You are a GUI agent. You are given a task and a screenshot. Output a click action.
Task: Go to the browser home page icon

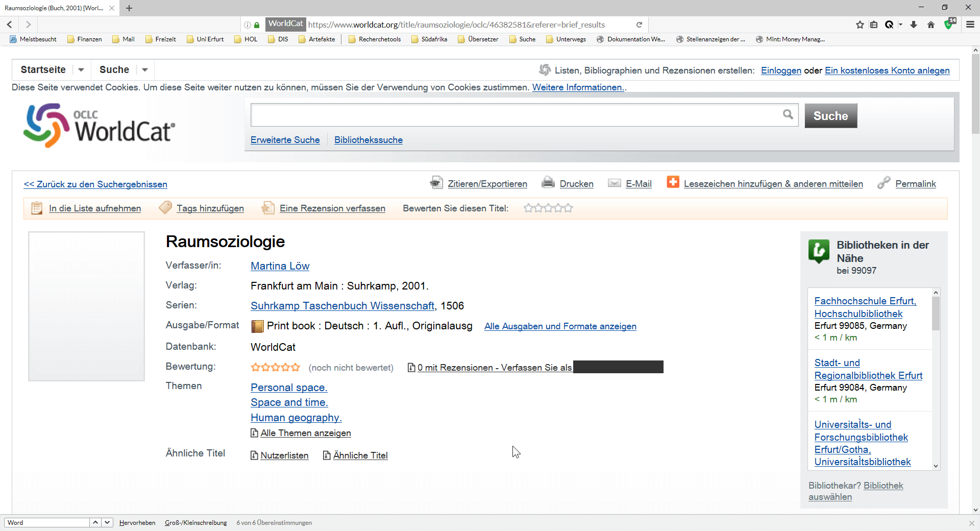coord(931,25)
